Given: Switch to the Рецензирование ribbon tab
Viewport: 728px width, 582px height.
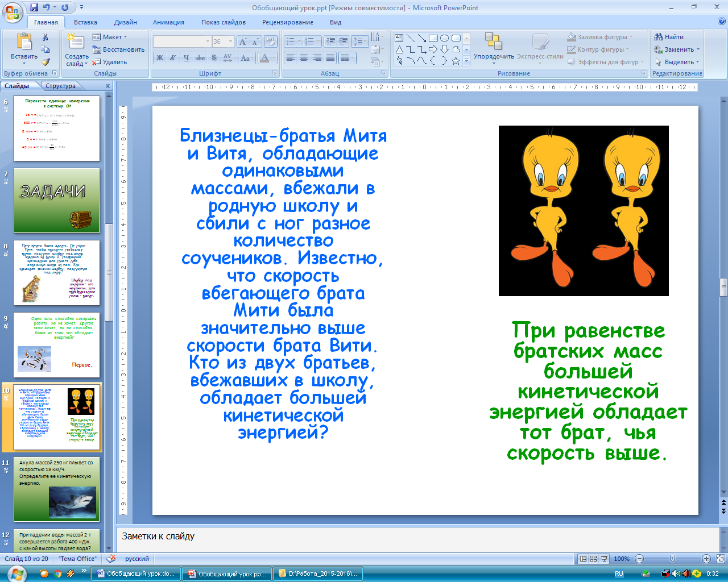Looking at the screenshot, I should click(x=288, y=22).
